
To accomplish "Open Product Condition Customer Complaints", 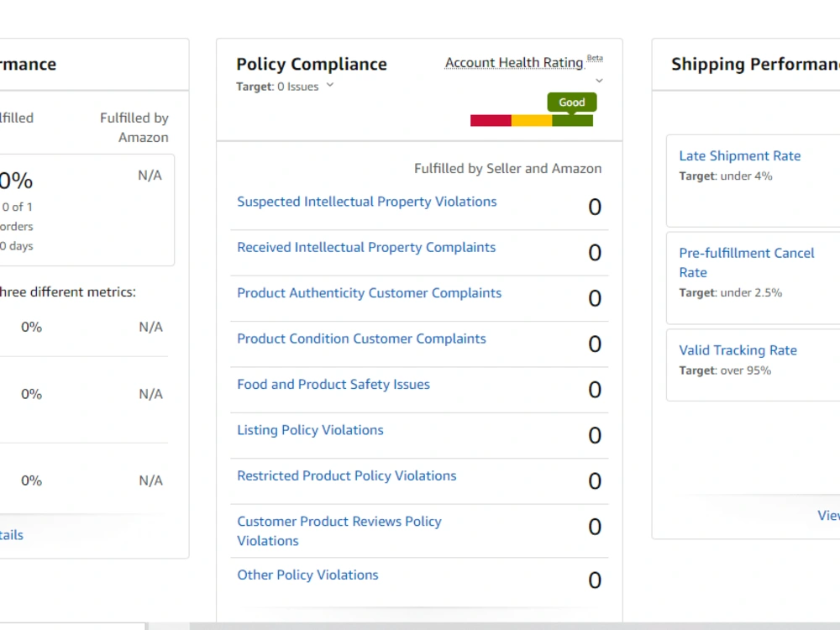I will pos(361,339).
